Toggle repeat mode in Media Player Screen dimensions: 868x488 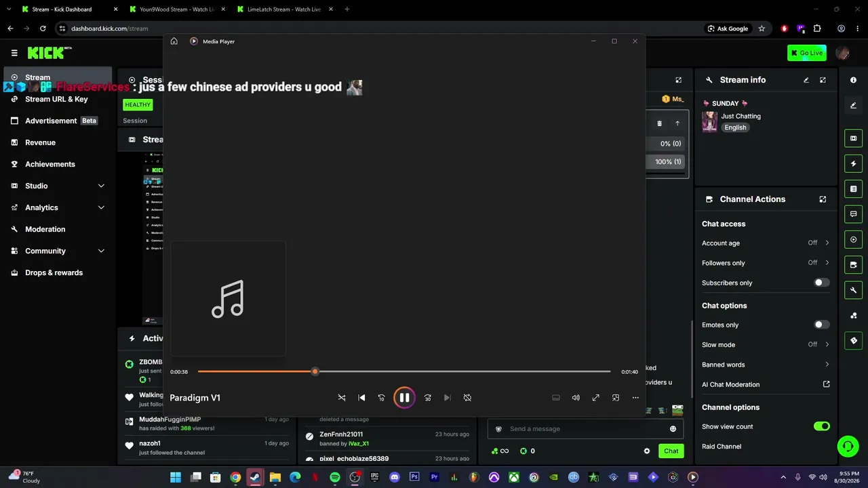[x=467, y=398]
